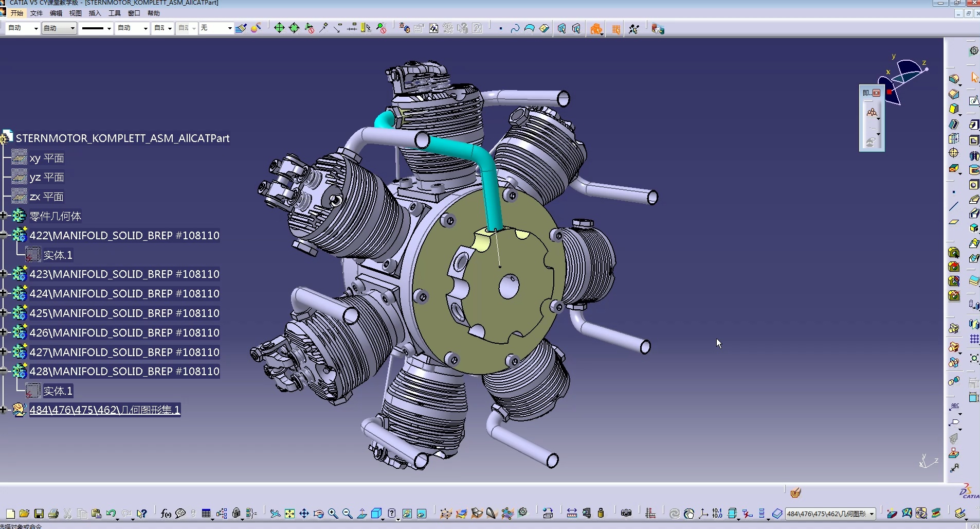
Task: Collapse the 428\MANIFOLD_SOLID_BREP tree node
Action: 3,371
